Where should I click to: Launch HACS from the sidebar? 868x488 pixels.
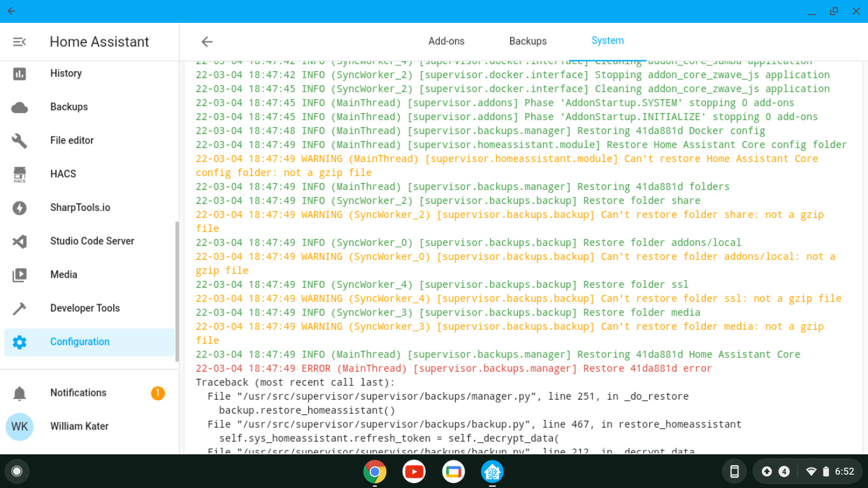coord(64,173)
